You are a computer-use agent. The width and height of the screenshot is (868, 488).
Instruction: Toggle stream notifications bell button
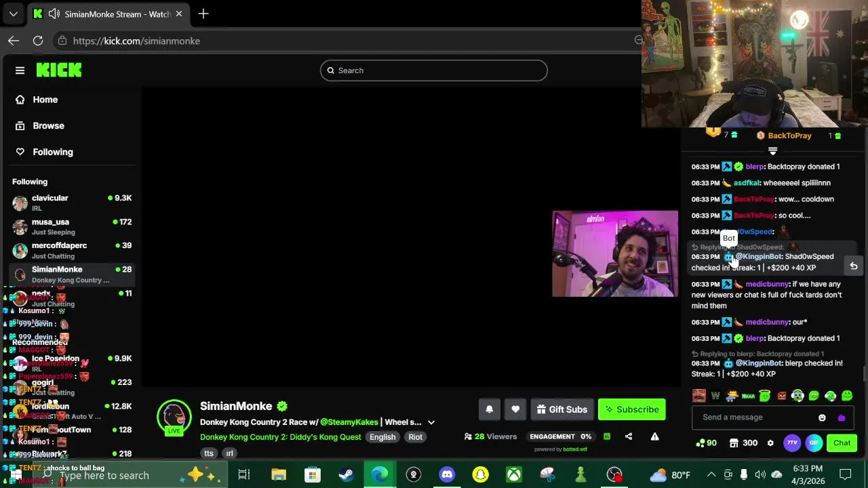tap(489, 409)
